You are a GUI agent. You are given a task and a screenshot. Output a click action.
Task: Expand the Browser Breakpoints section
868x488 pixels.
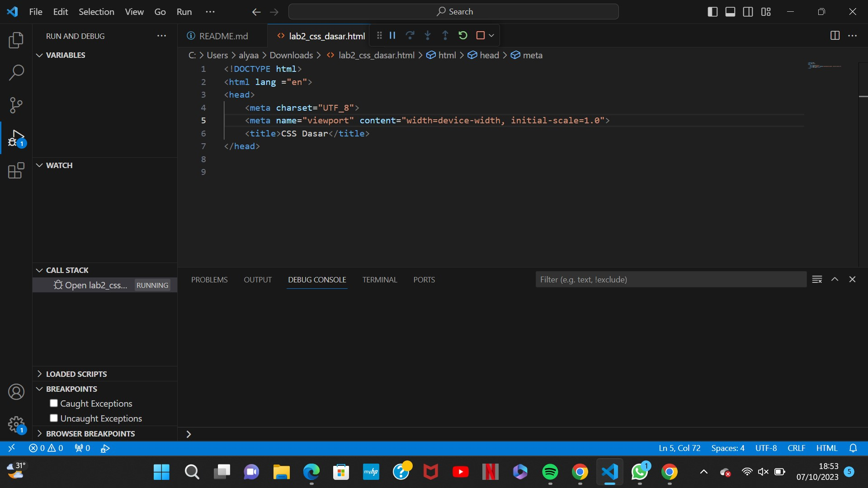pyautogui.click(x=40, y=433)
